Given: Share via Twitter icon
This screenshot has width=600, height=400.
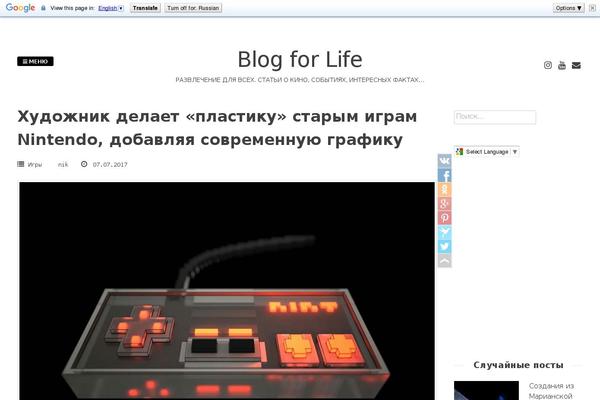Looking at the screenshot, I should coord(445,247).
